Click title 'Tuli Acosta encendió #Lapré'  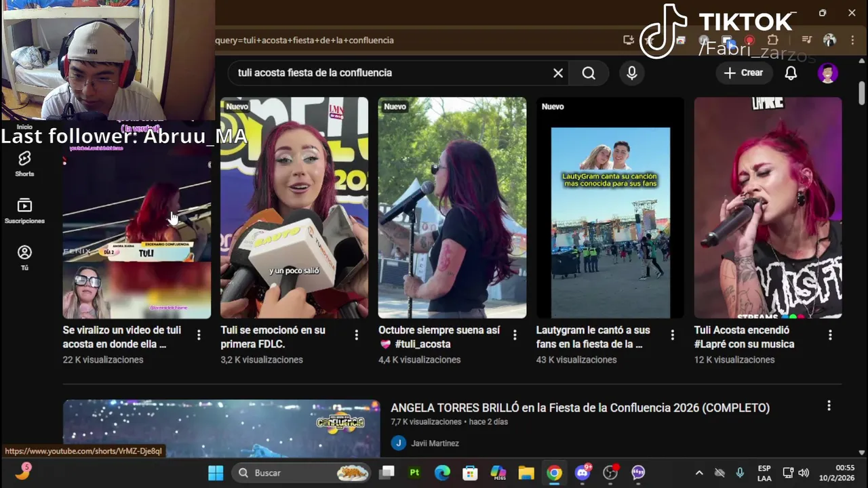click(x=744, y=337)
